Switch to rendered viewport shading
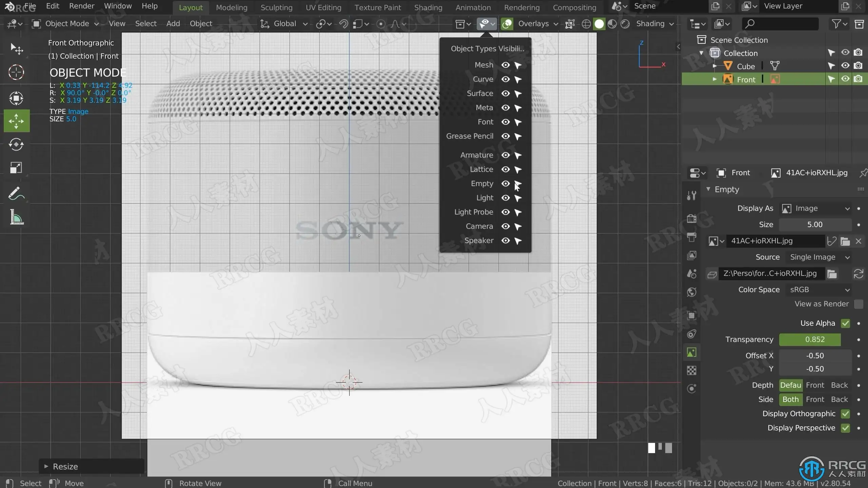The height and width of the screenshot is (488, 868). click(625, 24)
